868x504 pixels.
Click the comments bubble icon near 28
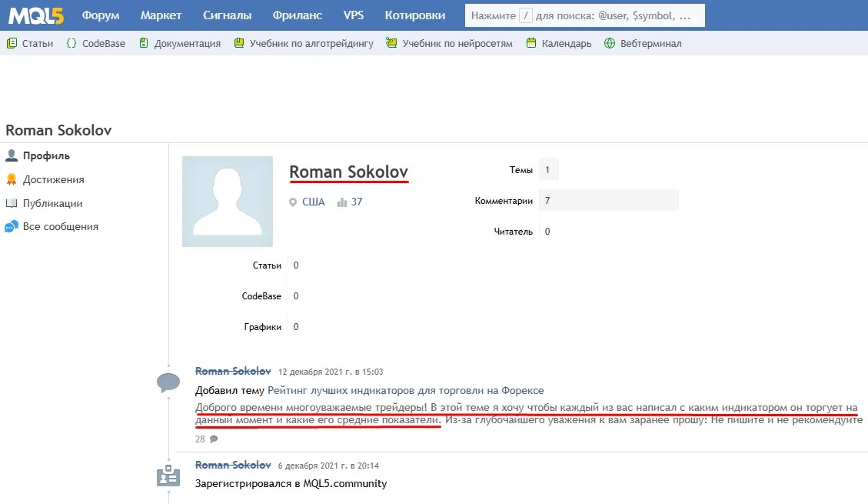(x=214, y=439)
